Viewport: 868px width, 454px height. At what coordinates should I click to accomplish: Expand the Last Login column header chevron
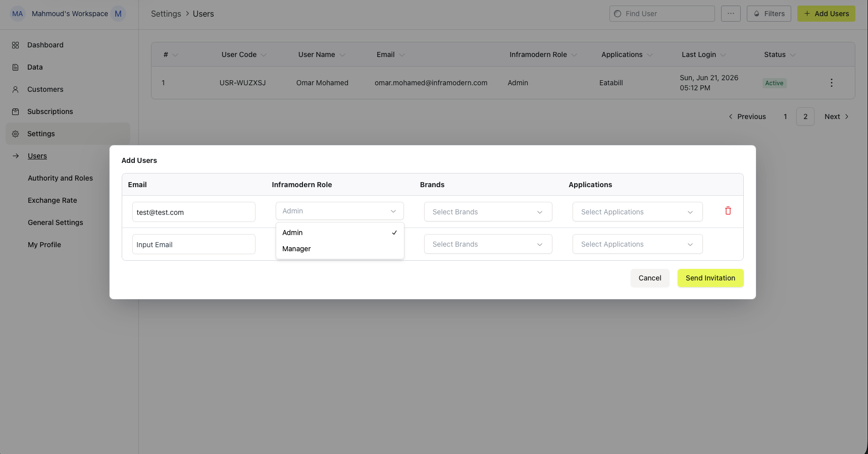pos(723,55)
